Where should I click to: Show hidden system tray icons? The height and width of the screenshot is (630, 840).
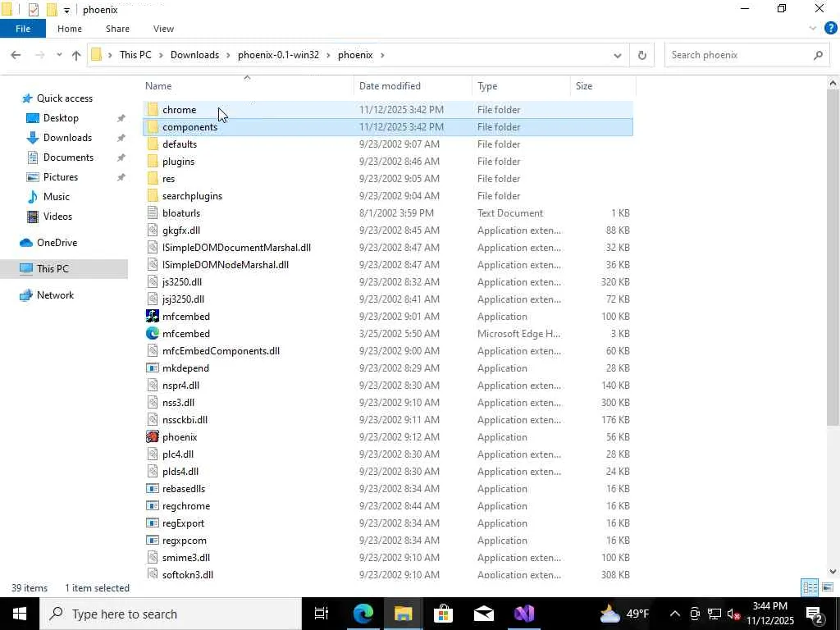(675, 614)
